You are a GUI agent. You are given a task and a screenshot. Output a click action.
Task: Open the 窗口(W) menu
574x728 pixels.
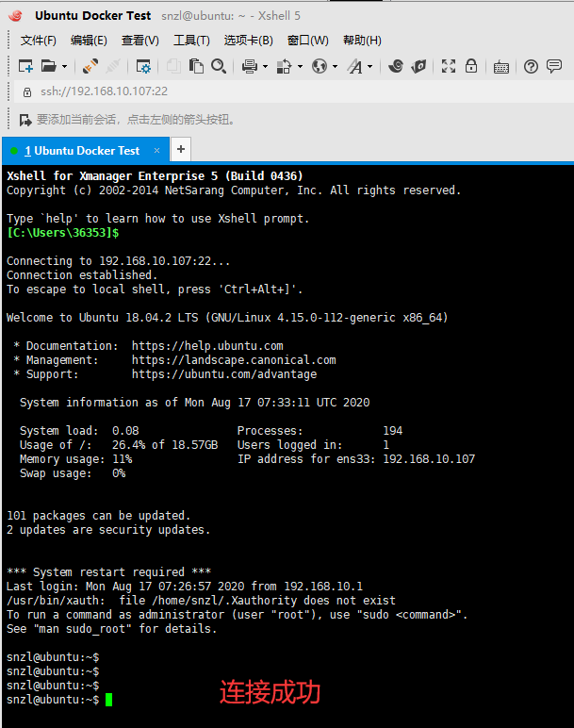[307, 41]
